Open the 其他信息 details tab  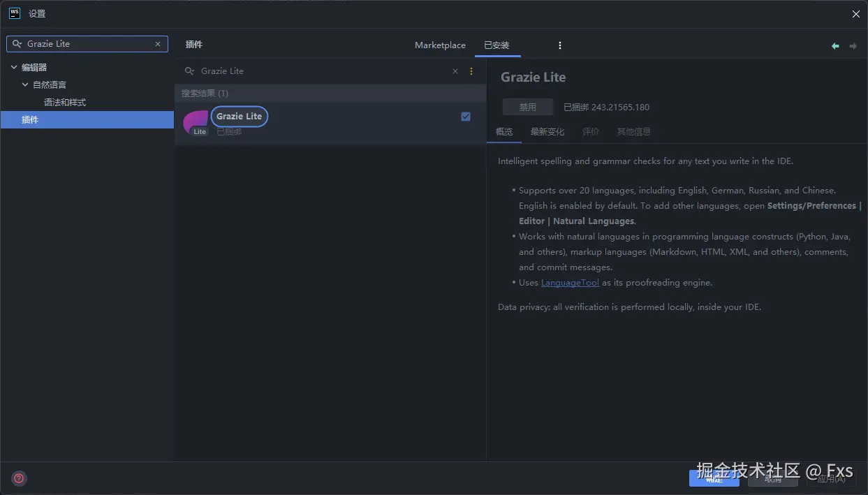pyautogui.click(x=634, y=132)
